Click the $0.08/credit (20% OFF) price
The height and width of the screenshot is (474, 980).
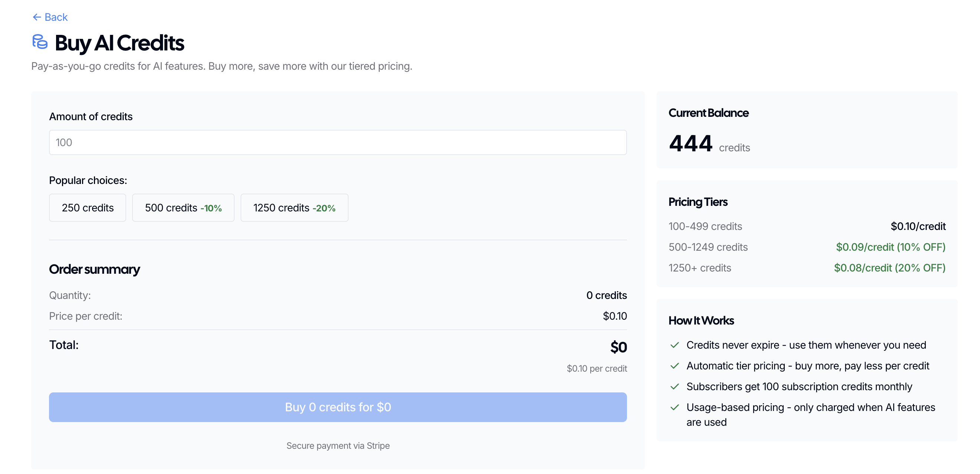coord(889,268)
